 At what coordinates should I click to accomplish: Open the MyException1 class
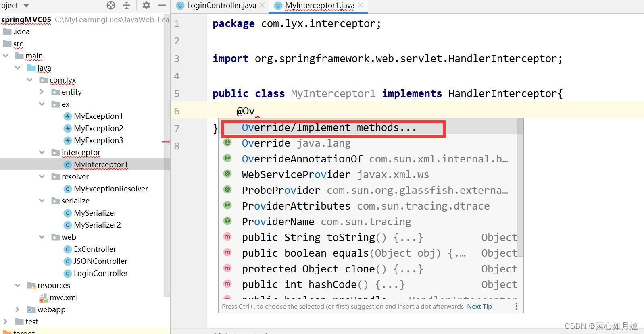[x=98, y=116]
